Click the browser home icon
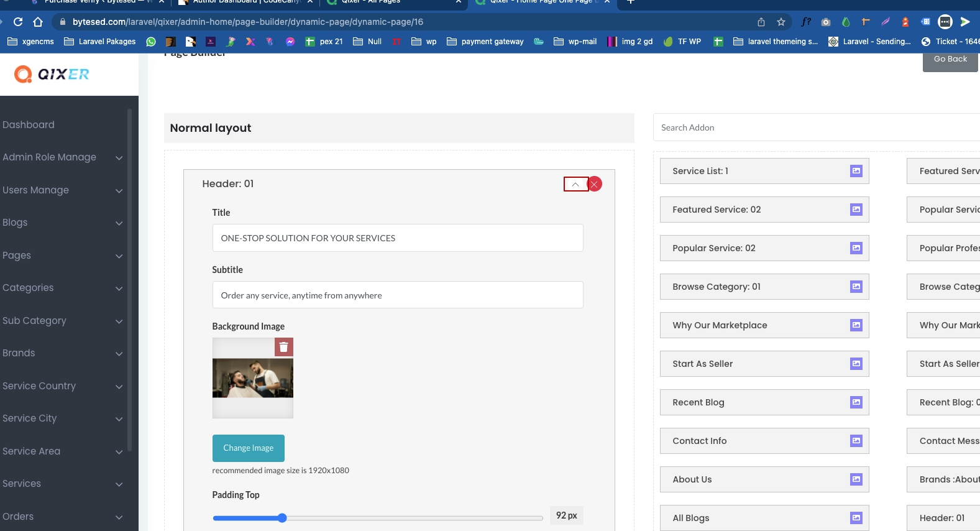Viewport: 980px width, 531px height. [38, 22]
